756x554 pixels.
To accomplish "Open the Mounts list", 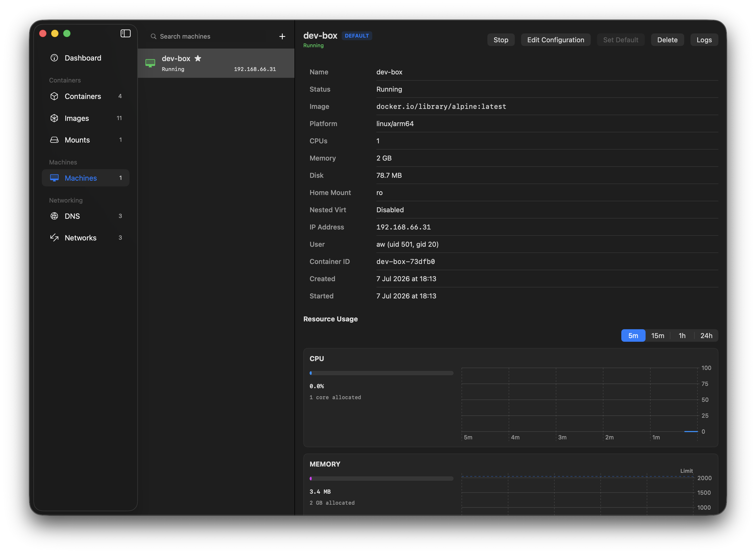I will click(85, 140).
